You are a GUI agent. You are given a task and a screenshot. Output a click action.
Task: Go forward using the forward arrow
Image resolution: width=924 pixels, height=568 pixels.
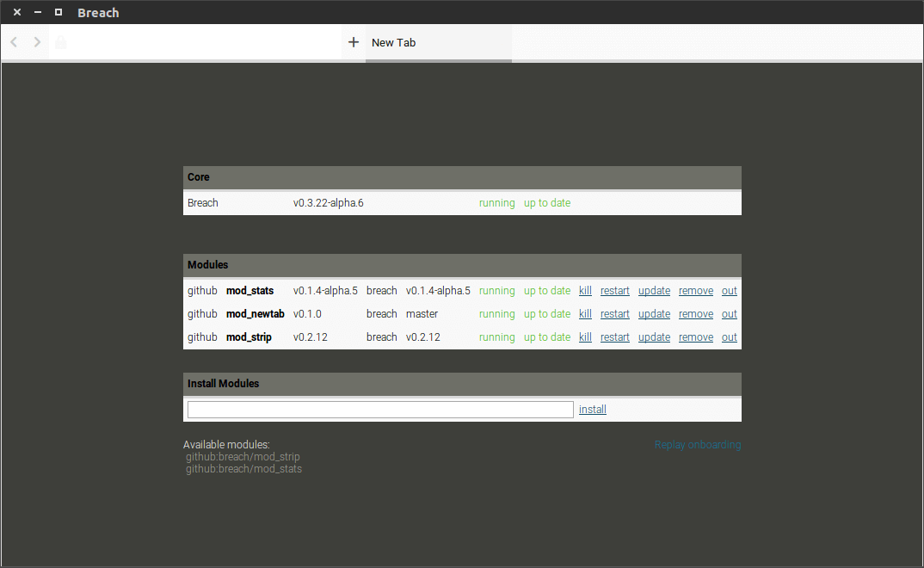[37, 42]
